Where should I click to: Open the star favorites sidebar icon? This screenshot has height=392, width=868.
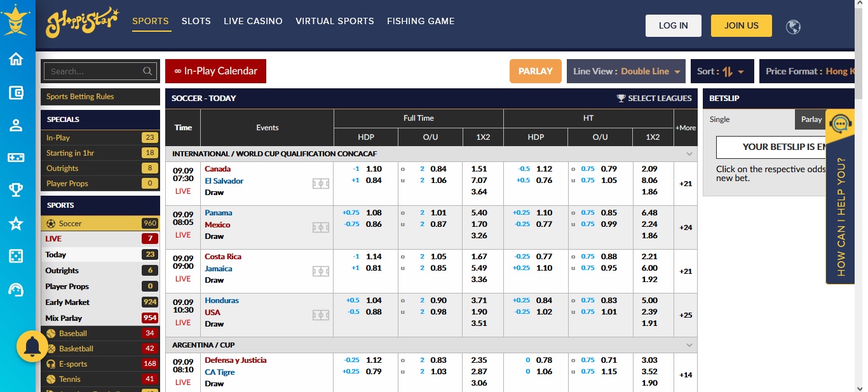(16, 224)
